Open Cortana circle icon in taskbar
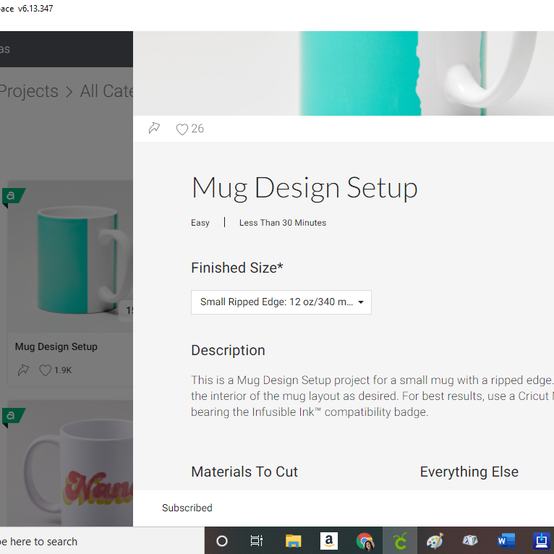554x554 pixels. [222, 541]
